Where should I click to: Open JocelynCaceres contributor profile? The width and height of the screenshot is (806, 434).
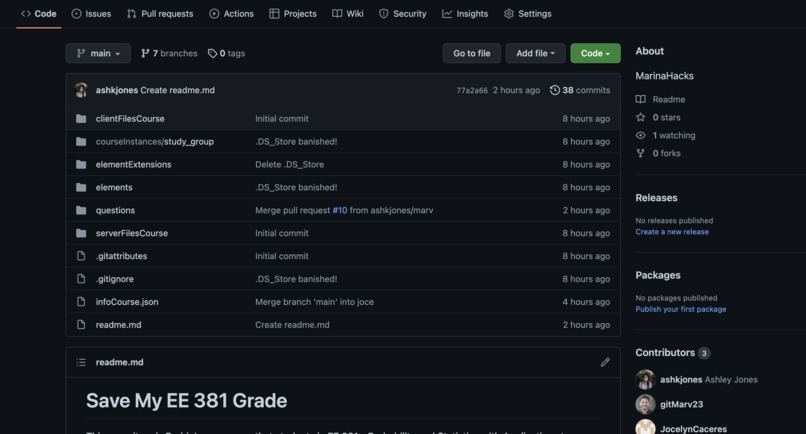point(693,429)
